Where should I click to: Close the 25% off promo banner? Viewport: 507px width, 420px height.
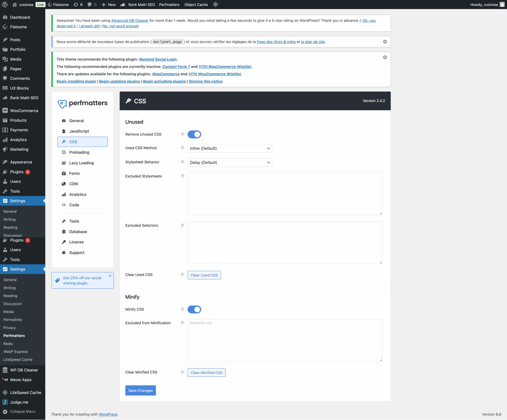point(110,276)
